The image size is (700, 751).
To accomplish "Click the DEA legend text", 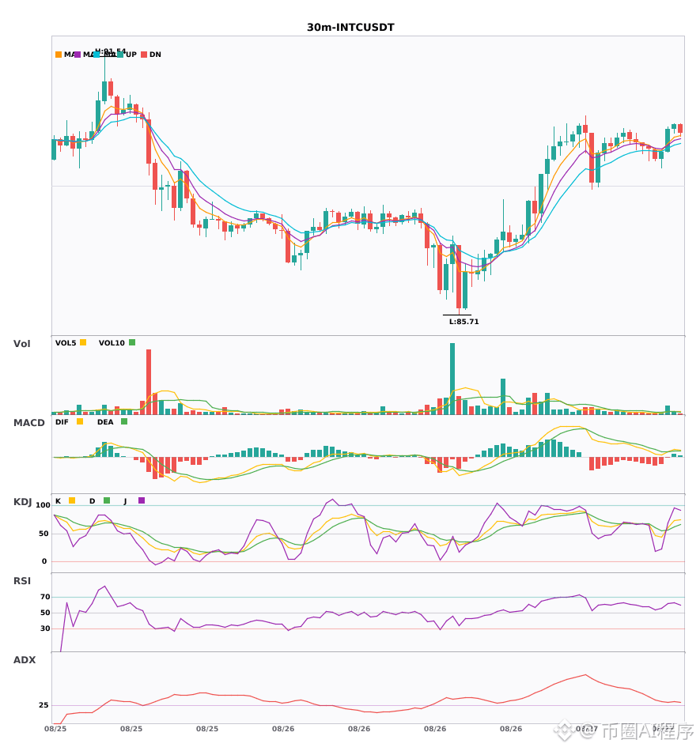I will [x=105, y=422].
